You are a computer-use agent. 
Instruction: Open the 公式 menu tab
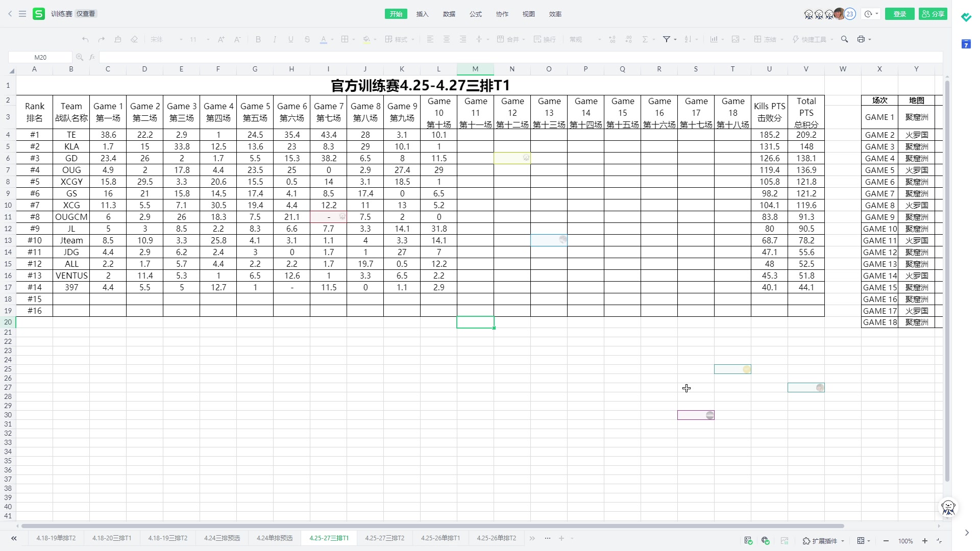point(476,14)
